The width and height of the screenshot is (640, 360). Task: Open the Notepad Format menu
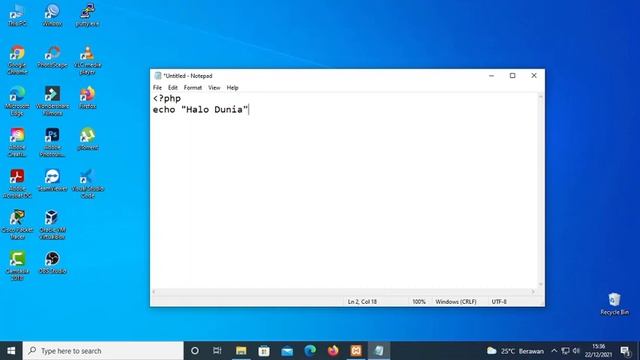(193, 88)
